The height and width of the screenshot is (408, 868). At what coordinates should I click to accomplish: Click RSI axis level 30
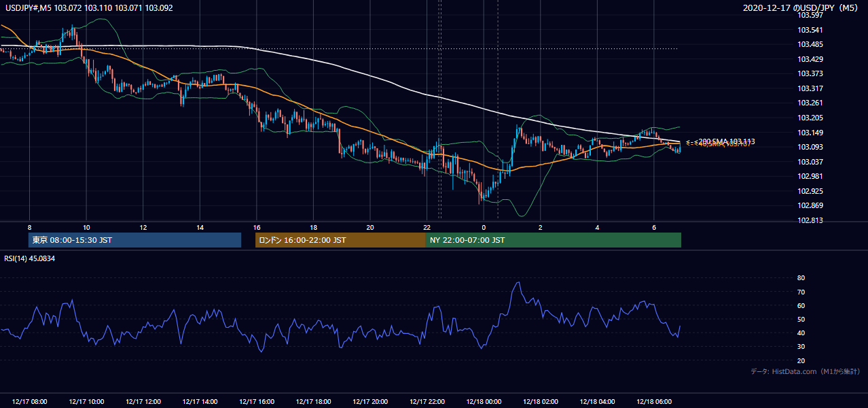801,347
